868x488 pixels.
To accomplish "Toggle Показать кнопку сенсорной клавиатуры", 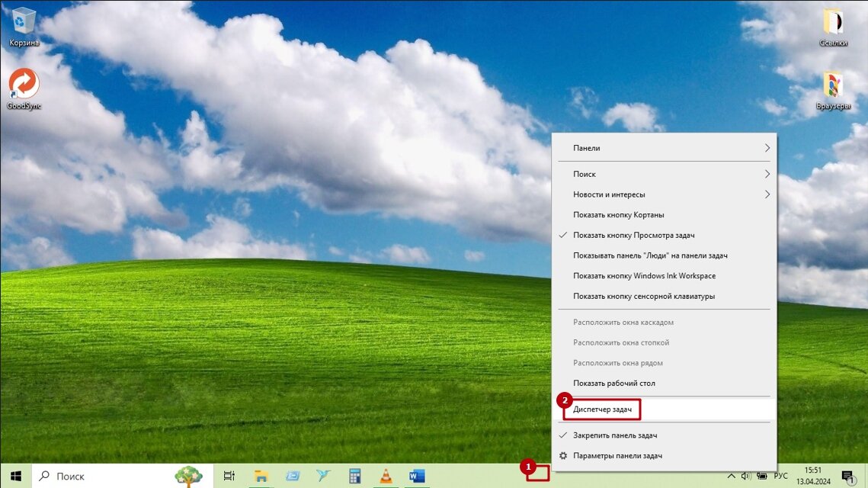I will point(665,297).
